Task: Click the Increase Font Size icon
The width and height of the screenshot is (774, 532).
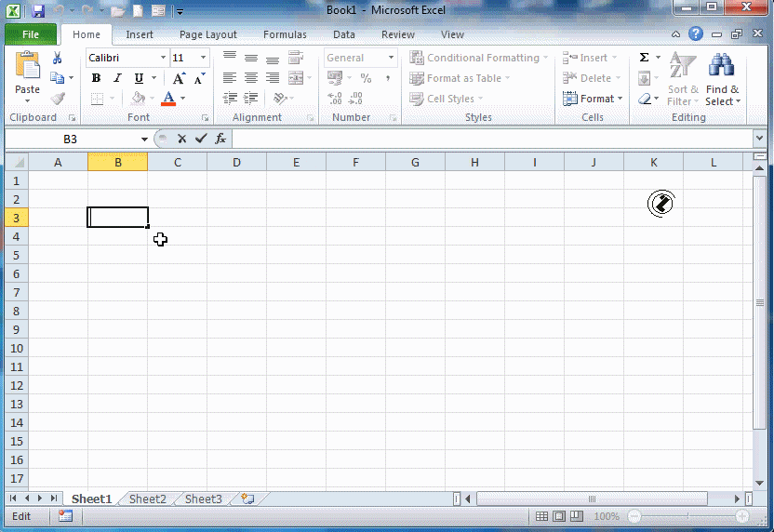Action: tap(178, 78)
